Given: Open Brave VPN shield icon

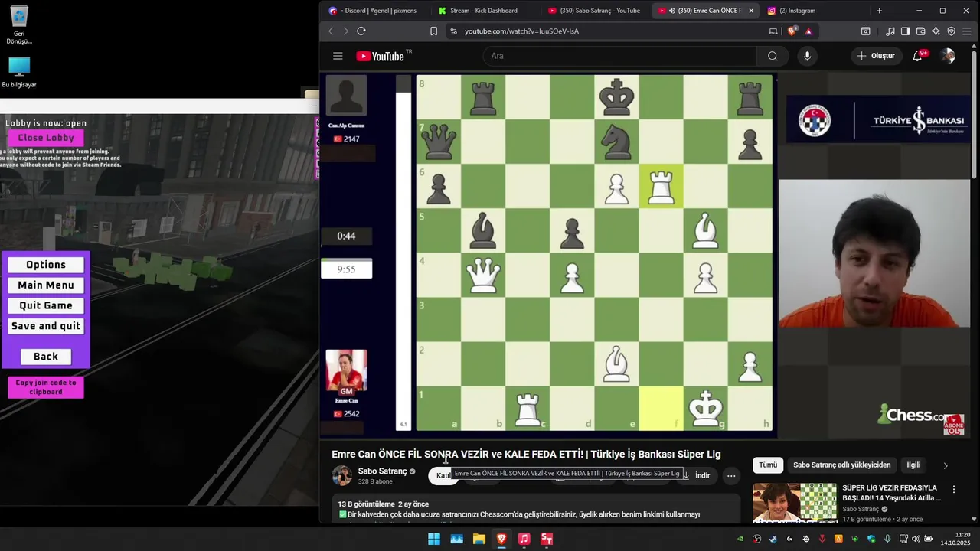Looking at the screenshot, I should click(x=952, y=31).
